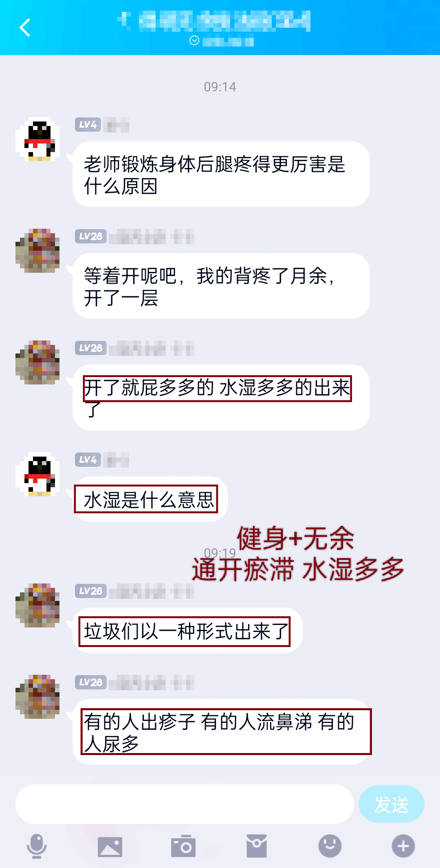This screenshot has height=868, width=440.
Task: Tap the LV4 badge above first message
Action: tap(88, 124)
